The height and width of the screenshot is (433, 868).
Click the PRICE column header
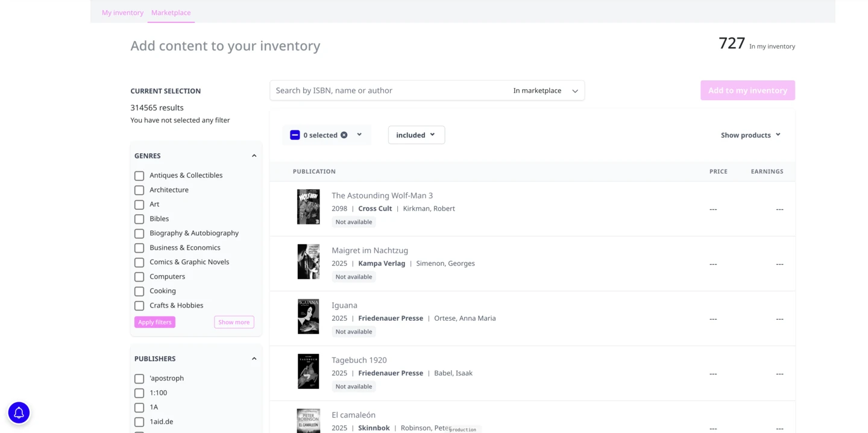(718, 172)
